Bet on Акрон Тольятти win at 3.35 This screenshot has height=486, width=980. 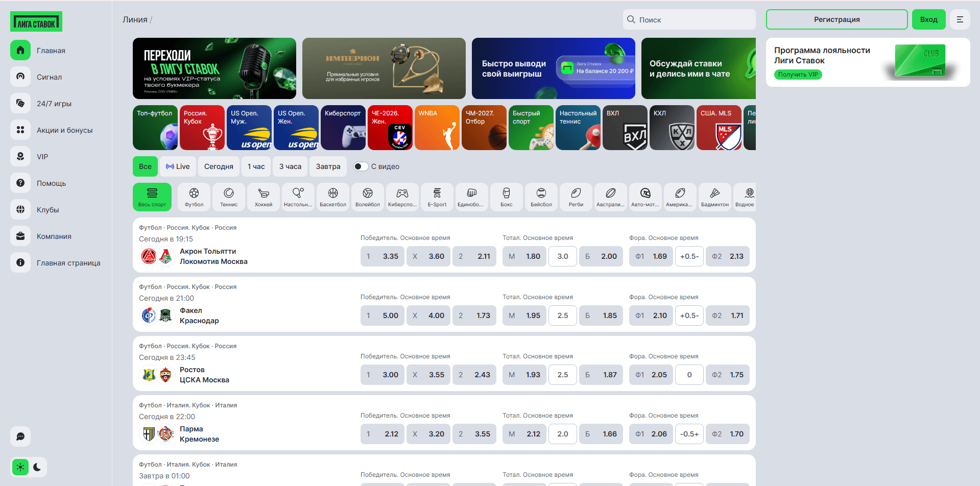click(x=383, y=256)
